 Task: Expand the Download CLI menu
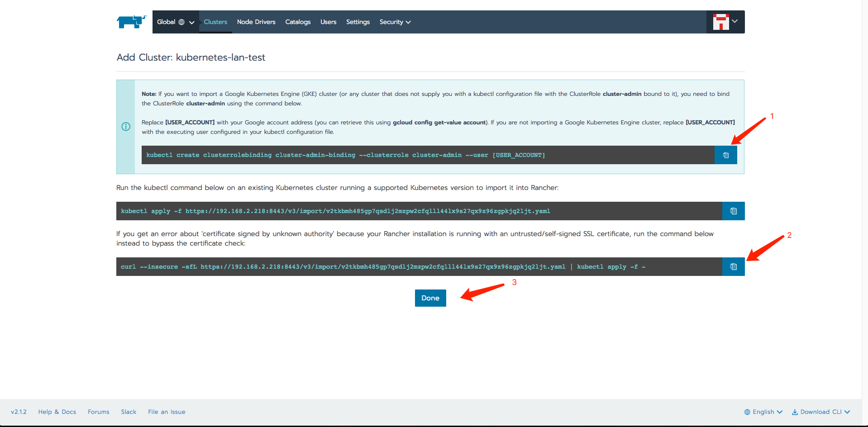click(x=821, y=412)
